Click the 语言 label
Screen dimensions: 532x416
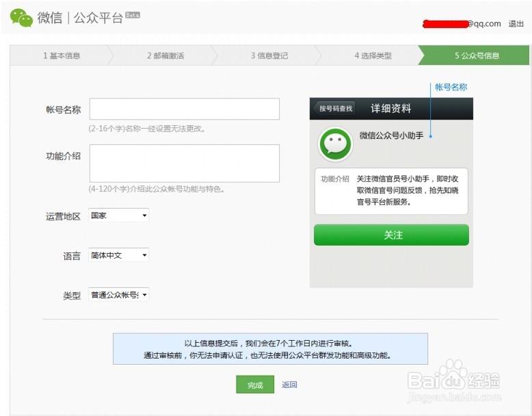point(72,256)
